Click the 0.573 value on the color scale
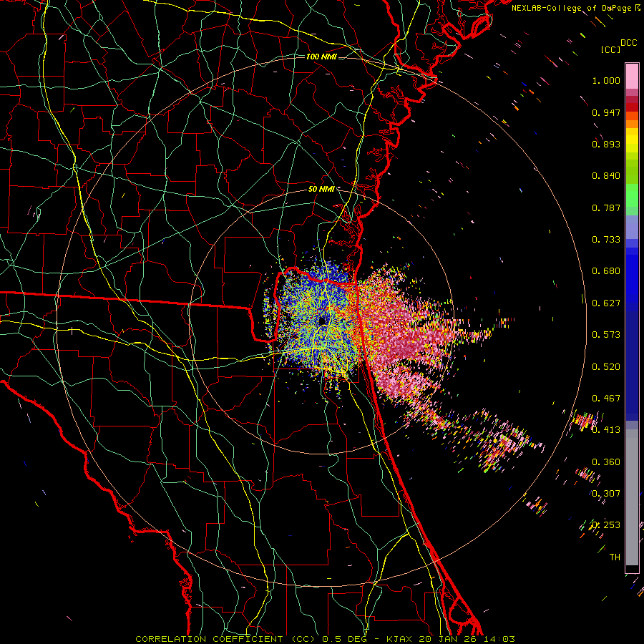644x644 pixels. click(x=606, y=335)
